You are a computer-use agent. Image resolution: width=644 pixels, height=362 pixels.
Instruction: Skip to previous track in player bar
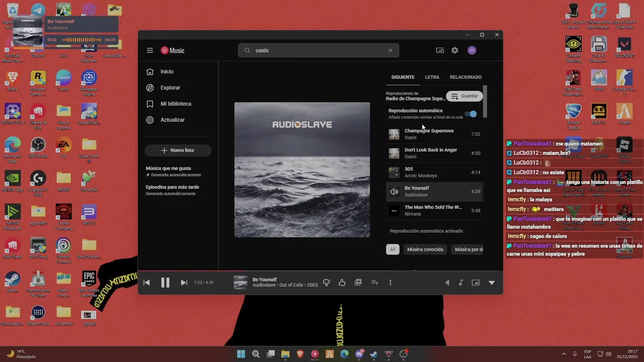(x=146, y=283)
